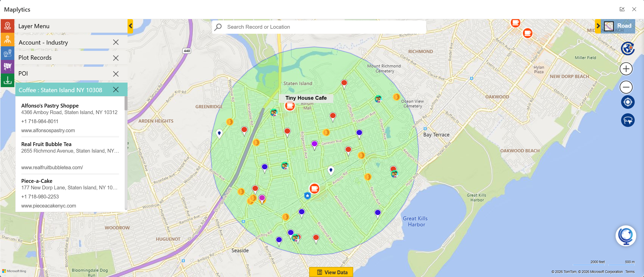
Task: Open the orange territory icon in sidebar
Action: point(8,40)
